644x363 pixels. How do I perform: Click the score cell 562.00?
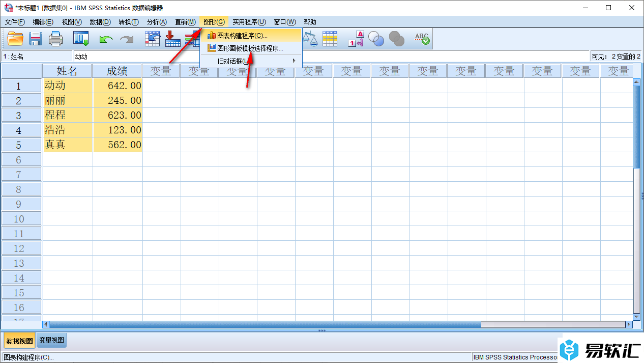118,145
